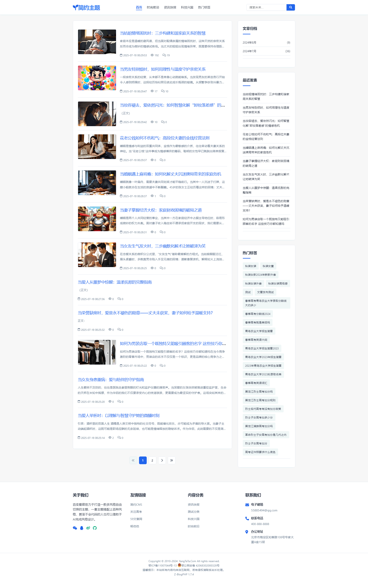Image resolution: width=368 pixels, height=588 pixels.
Task: Click the comment icon showing 19 comments
Action: pos(164,55)
